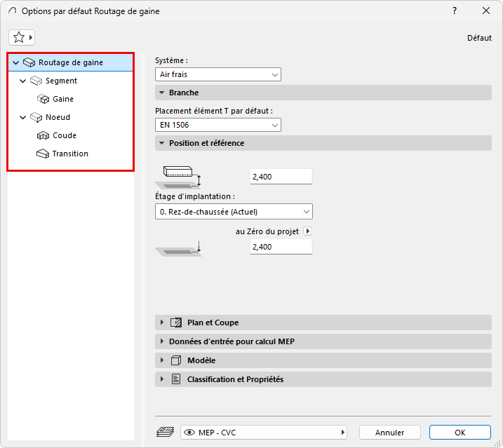Click the Gaine duct icon

[43, 99]
